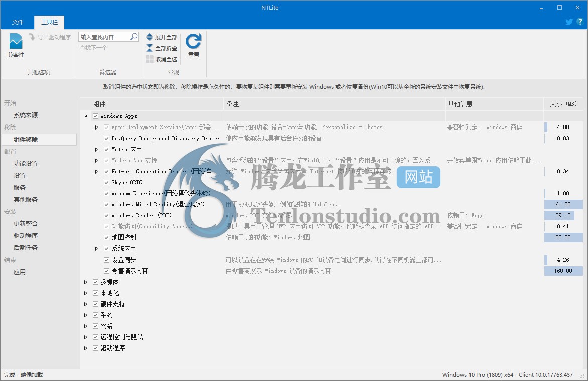The height and width of the screenshot is (381, 588).
Task: Click the 50.00 size bar for 地图控制
Action: [563, 238]
